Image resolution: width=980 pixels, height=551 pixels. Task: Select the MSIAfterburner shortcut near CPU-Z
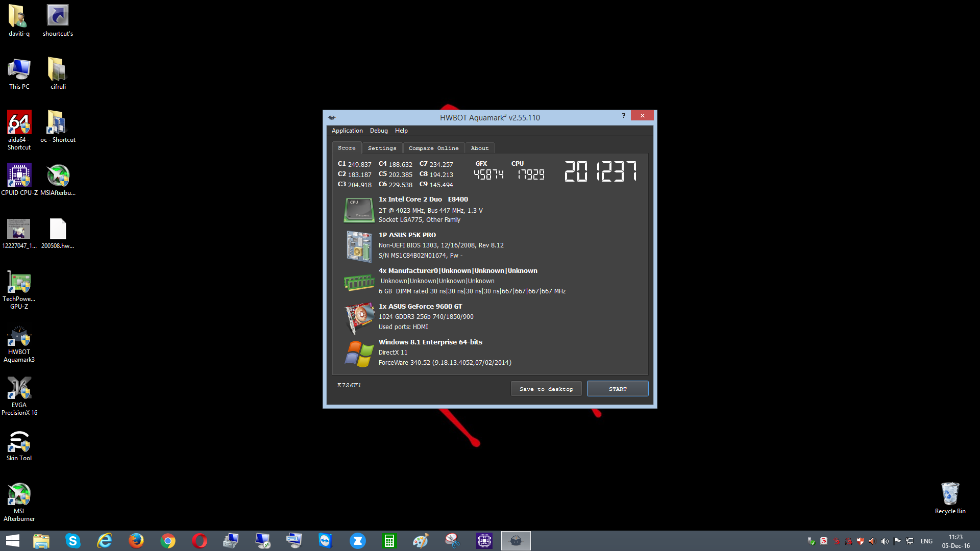[58, 180]
